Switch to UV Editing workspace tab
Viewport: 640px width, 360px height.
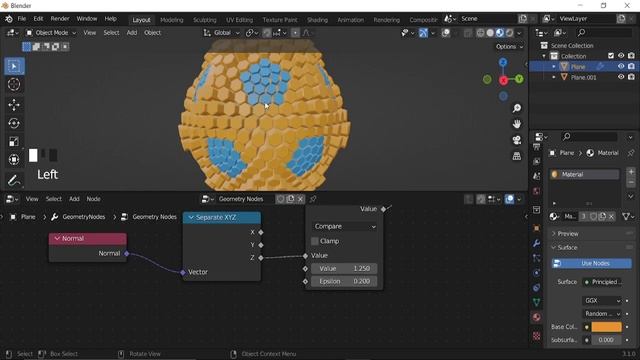(x=239, y=20)
